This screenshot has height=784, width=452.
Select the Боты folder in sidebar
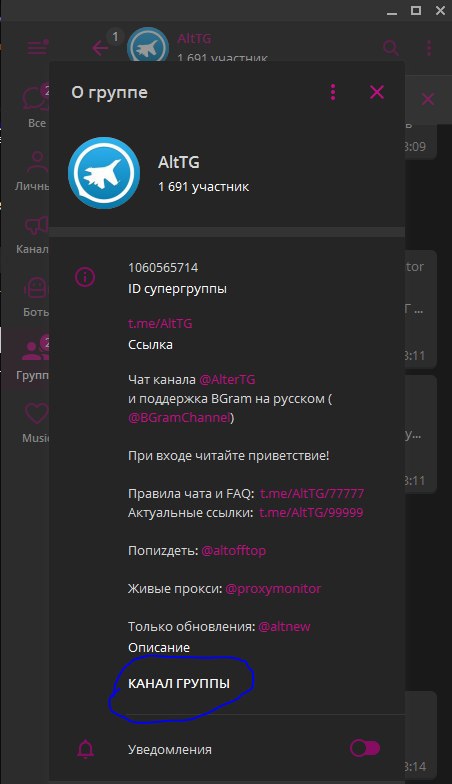coord(35,297)
